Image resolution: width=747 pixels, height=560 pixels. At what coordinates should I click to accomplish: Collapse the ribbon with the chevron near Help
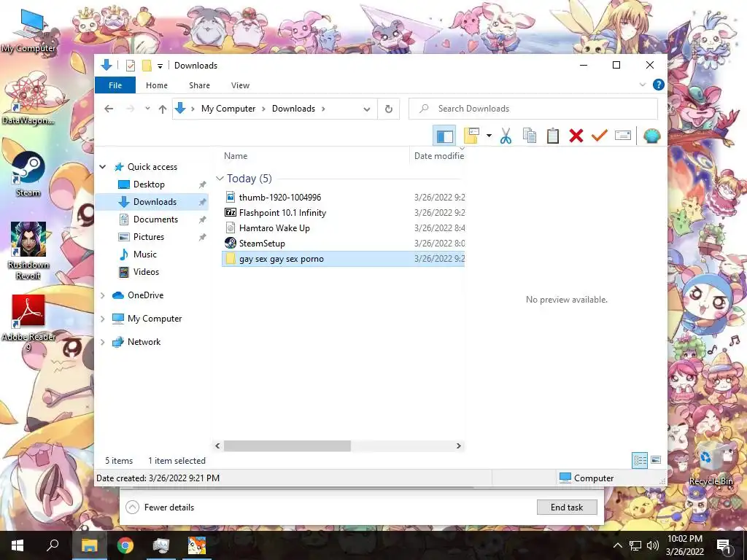pos(642,85)
